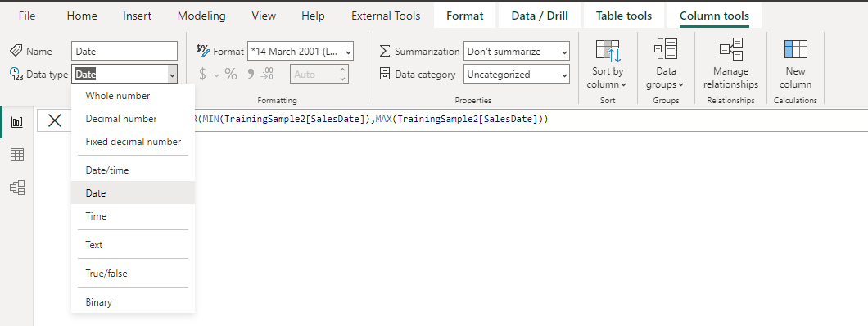Expand Data groups chevron

(680, 84)
